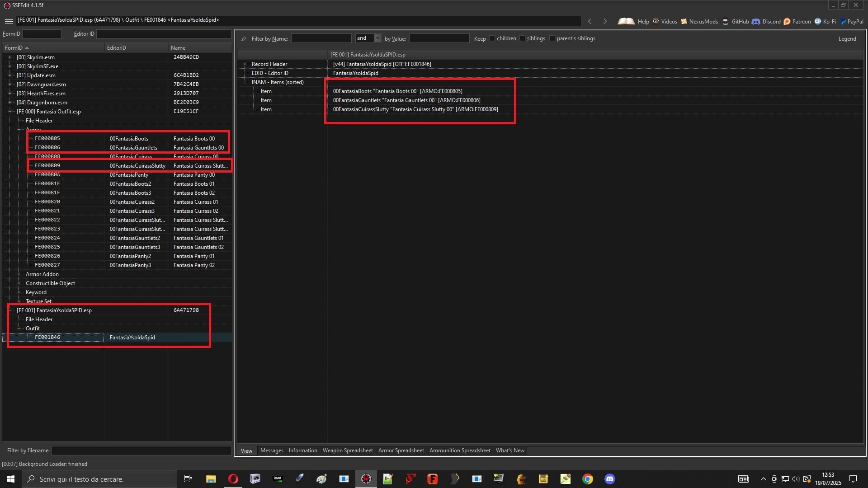Open the Armor Spreadsheet tab
Viewport: 868px width, 488px height.
pyautogui.click(x=401, y=450)
